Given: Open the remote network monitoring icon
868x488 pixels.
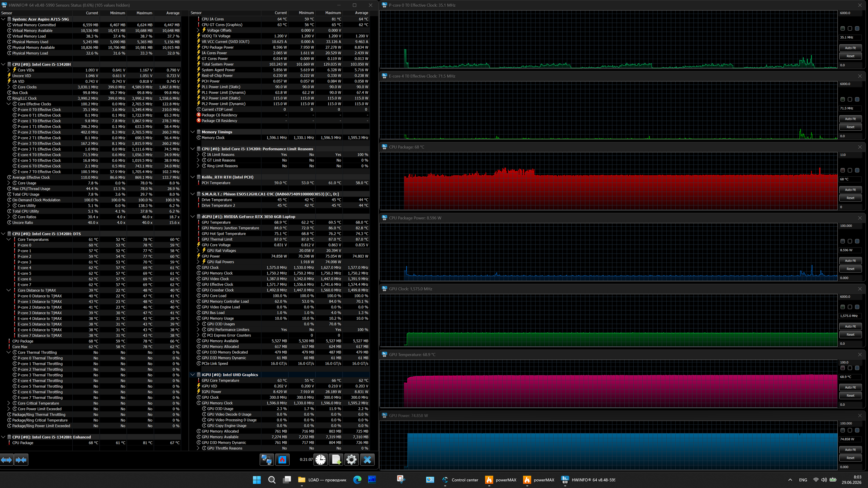Looking at the screenshot, I should [266, 460].
